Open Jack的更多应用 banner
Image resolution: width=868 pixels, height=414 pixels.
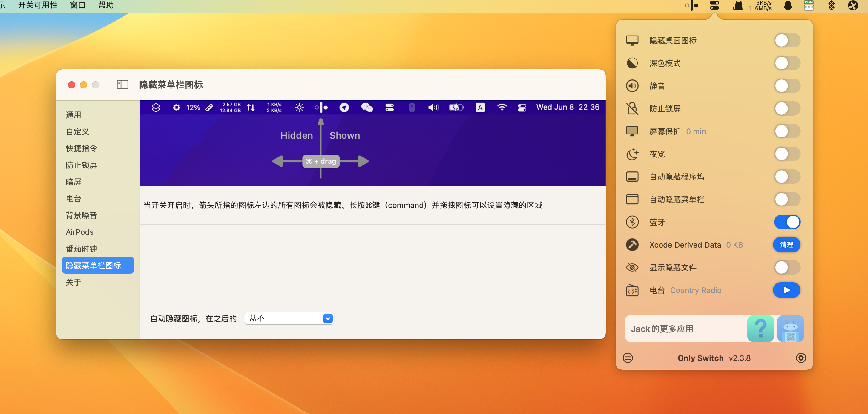pos(662,329)
